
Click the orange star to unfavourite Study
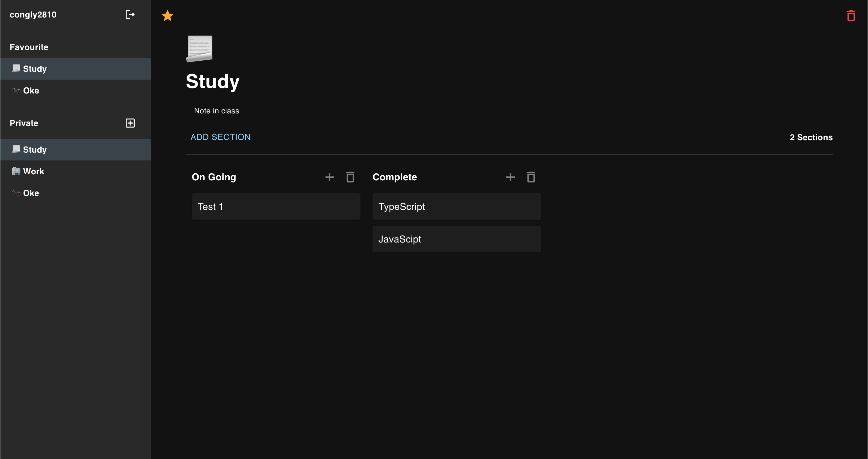(x=168, y=15)
